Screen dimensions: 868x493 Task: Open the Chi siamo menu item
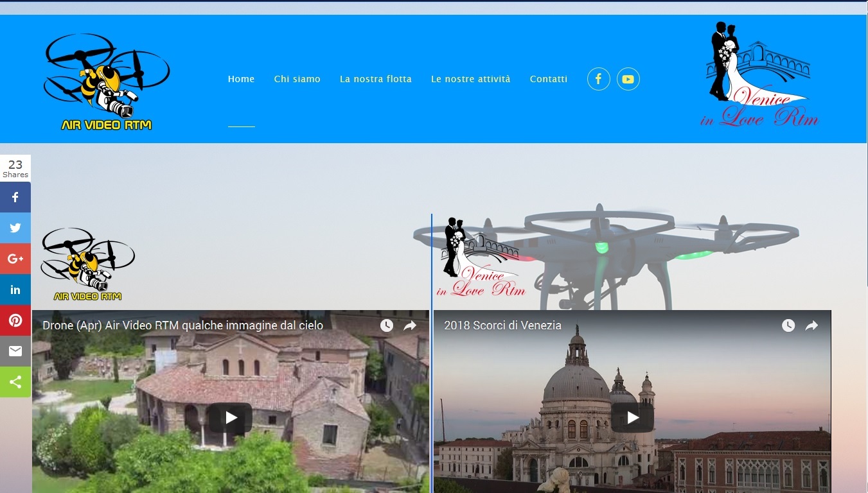(297, 79)
